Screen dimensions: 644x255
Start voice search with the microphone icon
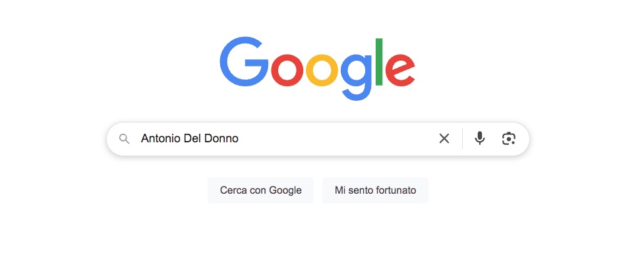[x=479, y=138]
